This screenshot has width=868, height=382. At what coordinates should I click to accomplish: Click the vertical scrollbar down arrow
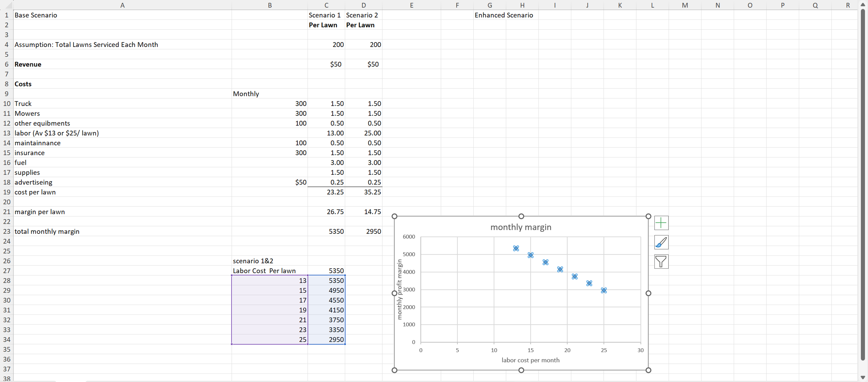coord(863,377)
